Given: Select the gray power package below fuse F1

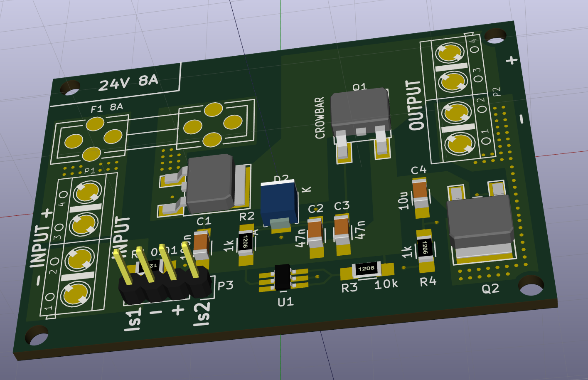Looking at the screenshot, I should click(210, 183).
